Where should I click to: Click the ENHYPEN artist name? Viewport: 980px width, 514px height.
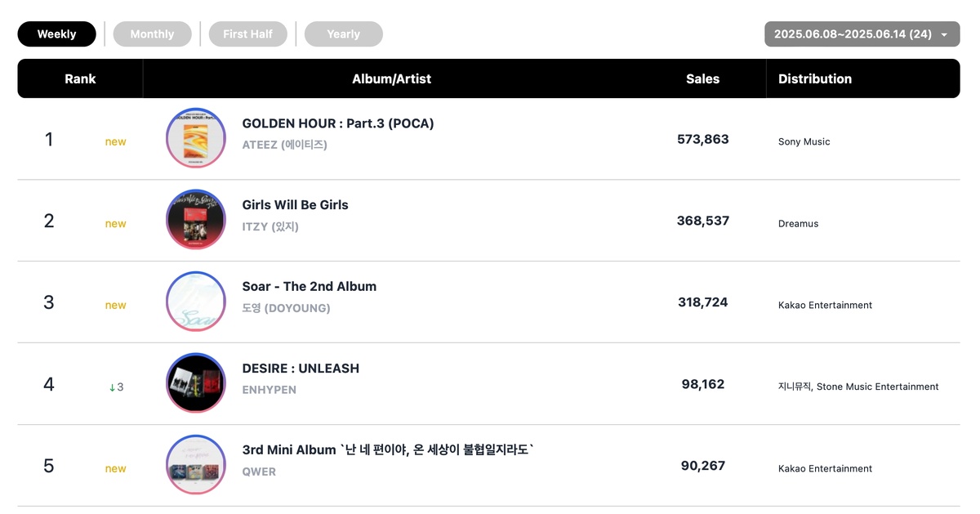coord(269,390)
